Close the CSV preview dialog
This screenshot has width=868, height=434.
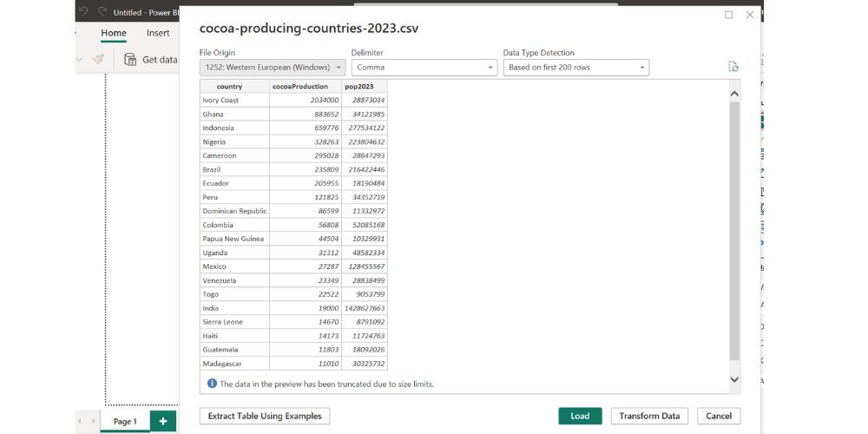coord(750,15)
